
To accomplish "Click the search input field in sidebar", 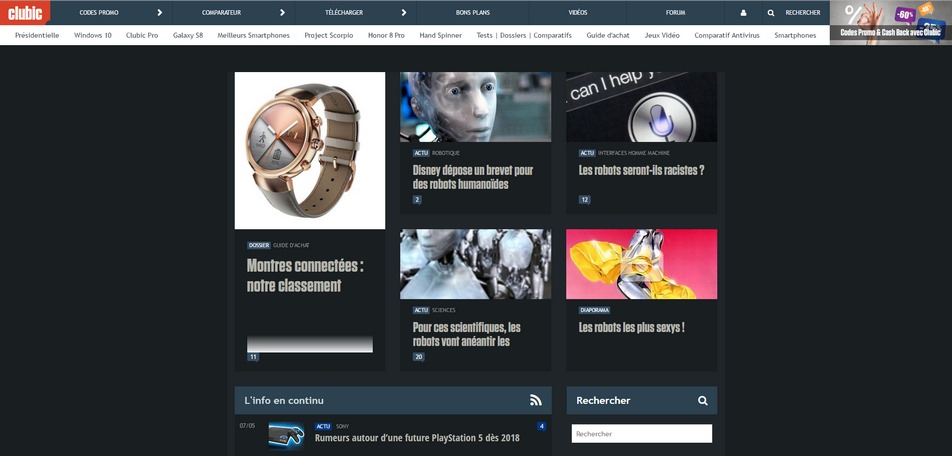I will coord(641,434).
